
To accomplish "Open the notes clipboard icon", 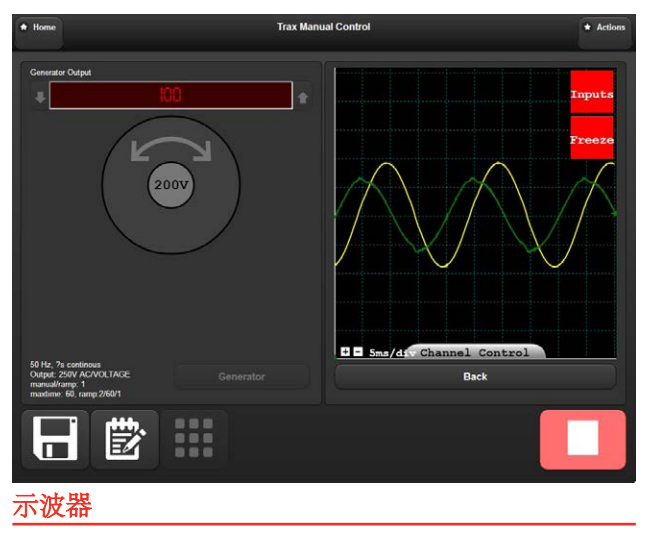I will 125,439.
